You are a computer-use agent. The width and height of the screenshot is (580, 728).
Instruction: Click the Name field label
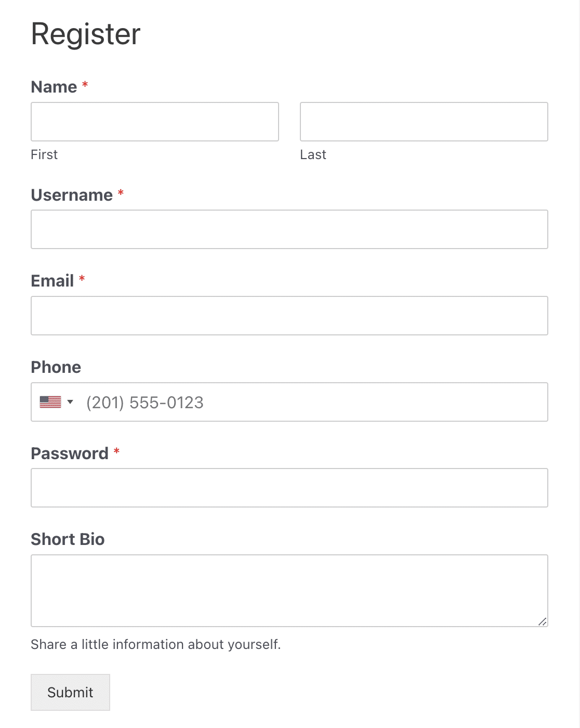(x=54, y=86)
